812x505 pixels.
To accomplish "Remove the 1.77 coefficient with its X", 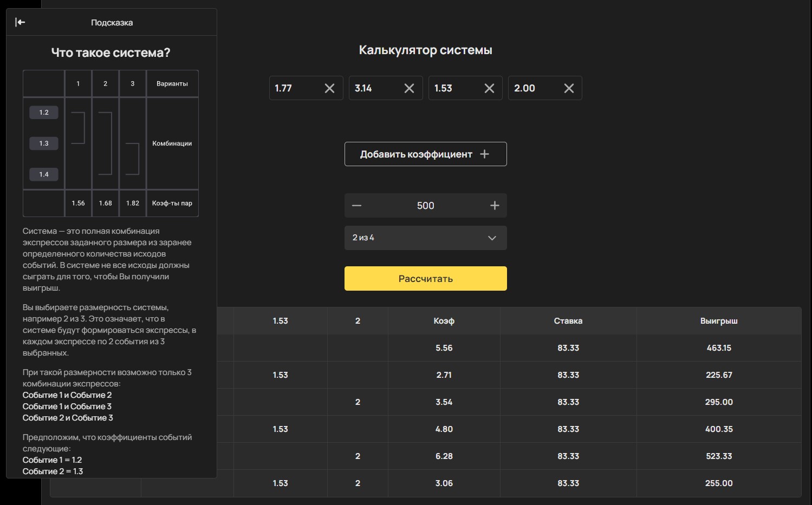I will 329,88.
